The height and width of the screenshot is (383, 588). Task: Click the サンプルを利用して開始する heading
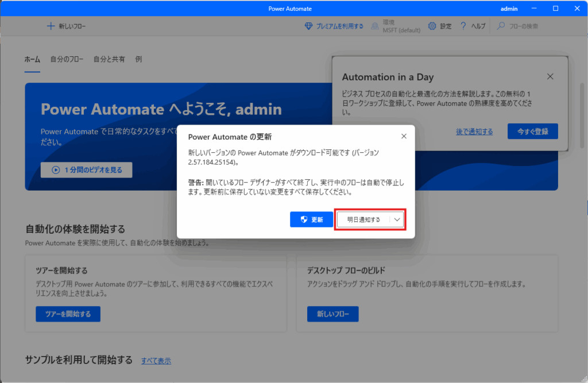79,360
